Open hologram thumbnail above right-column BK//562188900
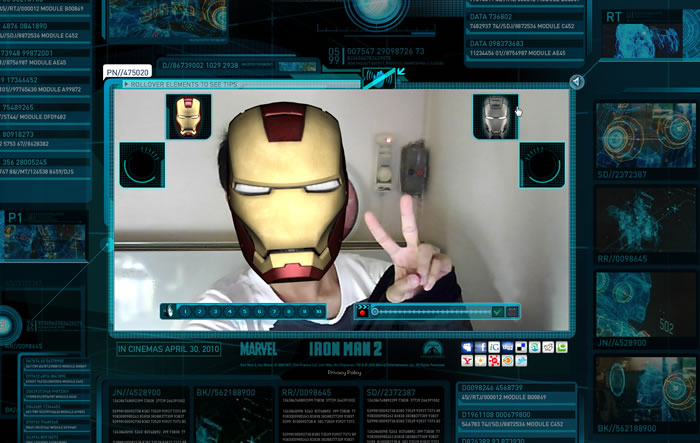700x443 pixels. click(x=646, y=389)
